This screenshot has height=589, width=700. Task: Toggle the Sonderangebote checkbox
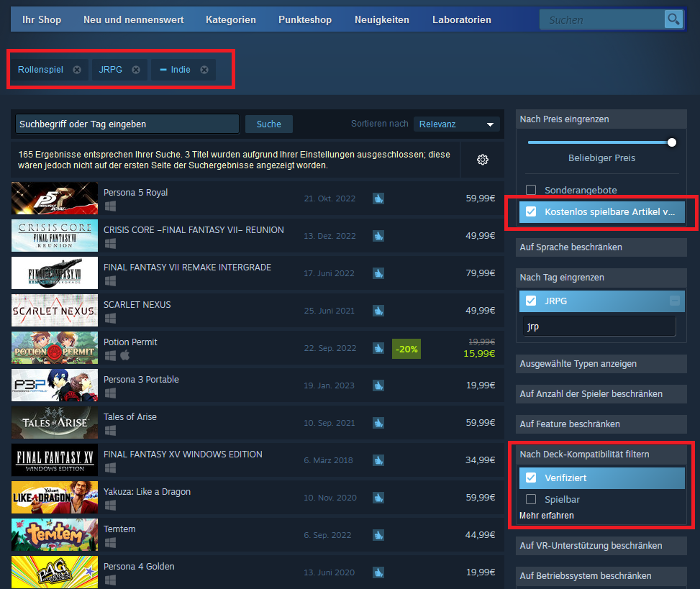pyautogui.click(x=531, y=190)
